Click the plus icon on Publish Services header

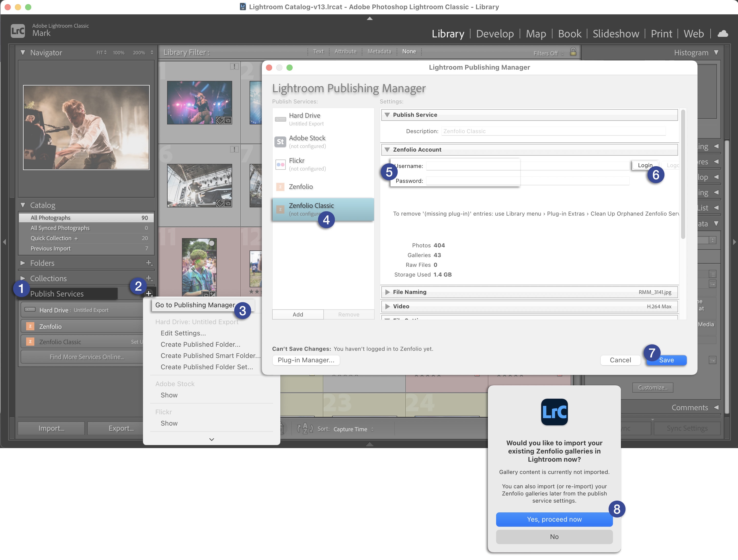149,294
